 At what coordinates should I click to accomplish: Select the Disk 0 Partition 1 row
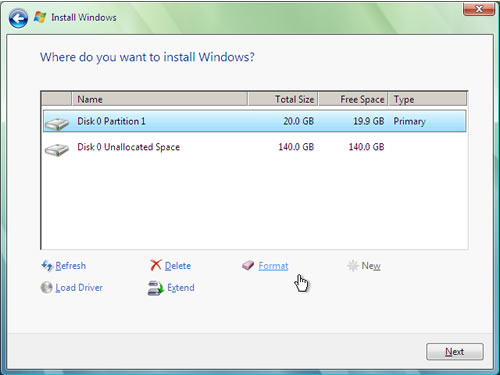tap(255, 121)
